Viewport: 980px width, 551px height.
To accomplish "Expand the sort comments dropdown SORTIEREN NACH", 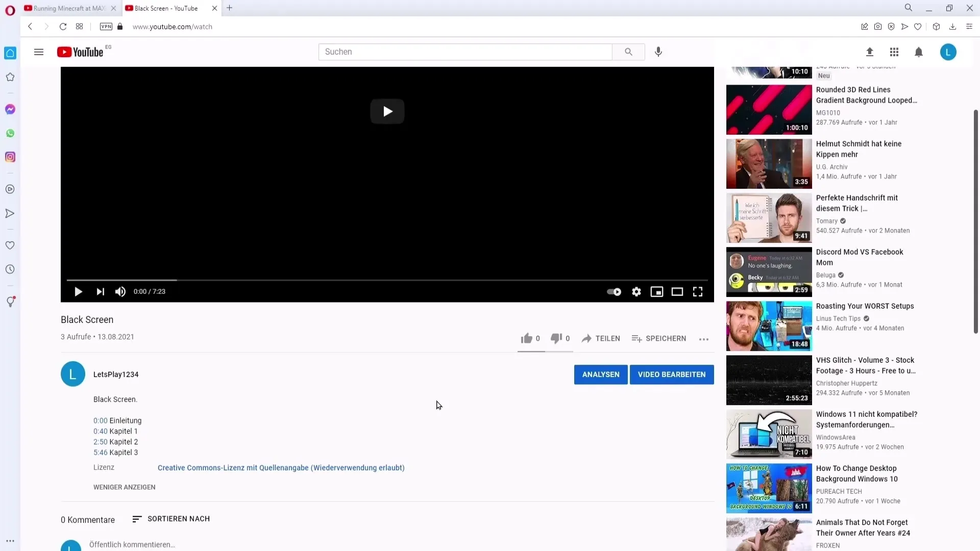I will [170, 519].
